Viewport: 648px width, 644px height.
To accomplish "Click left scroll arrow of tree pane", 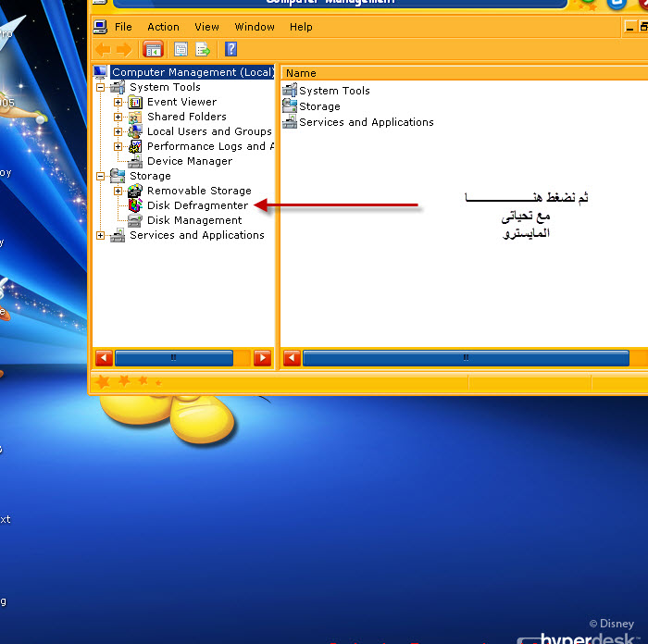I will (x=104, y=358).
